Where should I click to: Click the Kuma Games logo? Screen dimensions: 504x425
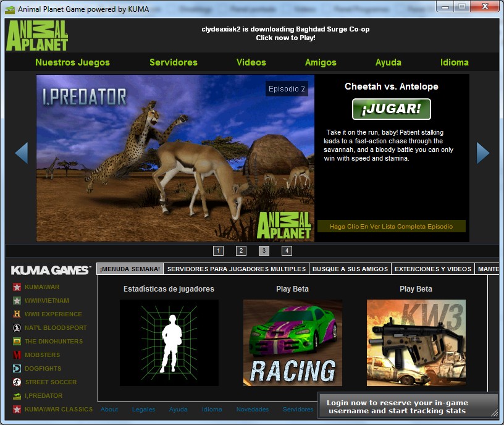pos(51,270)
